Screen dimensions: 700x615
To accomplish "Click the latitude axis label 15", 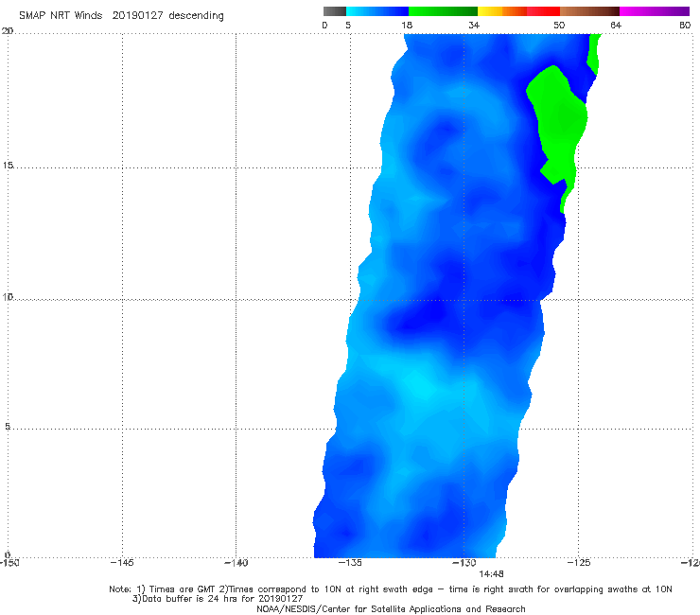I will point(8,166).
